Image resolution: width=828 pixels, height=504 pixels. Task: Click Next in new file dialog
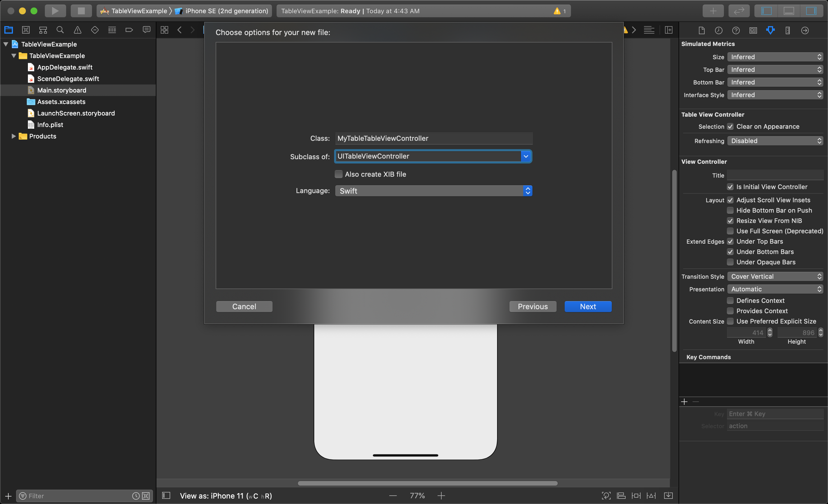pos(588,307)
